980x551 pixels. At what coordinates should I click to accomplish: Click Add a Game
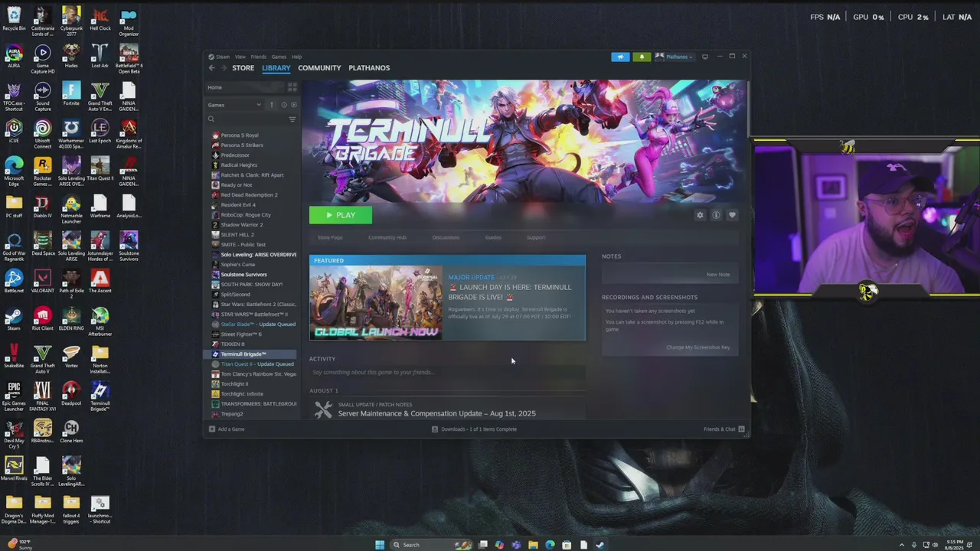point(227,429)
